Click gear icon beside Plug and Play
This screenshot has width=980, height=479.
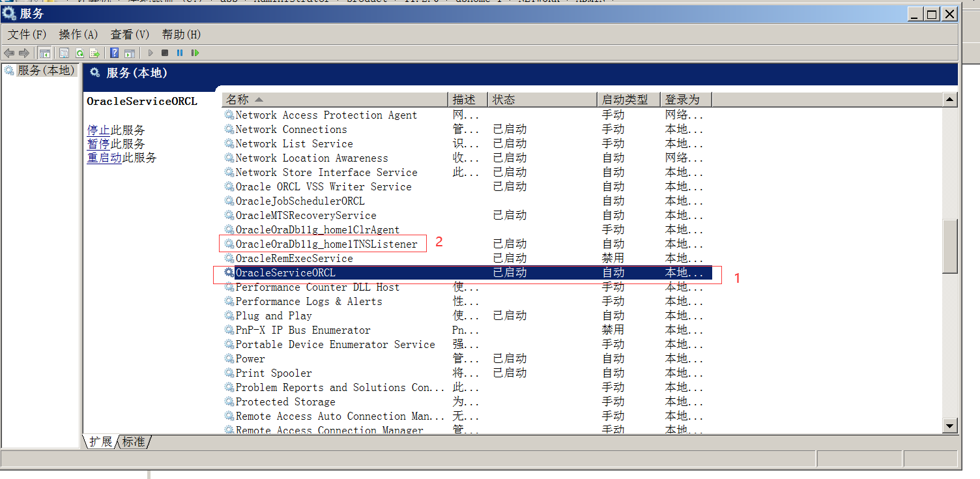point(229,315)
